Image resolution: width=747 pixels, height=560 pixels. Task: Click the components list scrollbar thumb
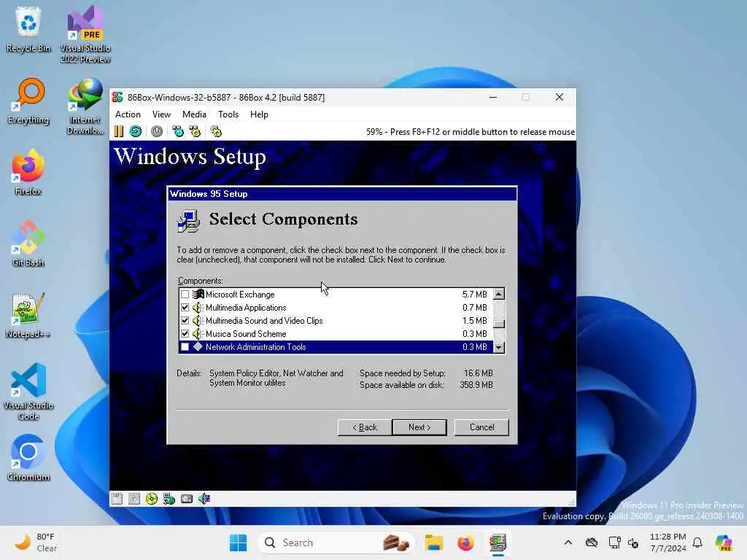[x=499, y=324]
